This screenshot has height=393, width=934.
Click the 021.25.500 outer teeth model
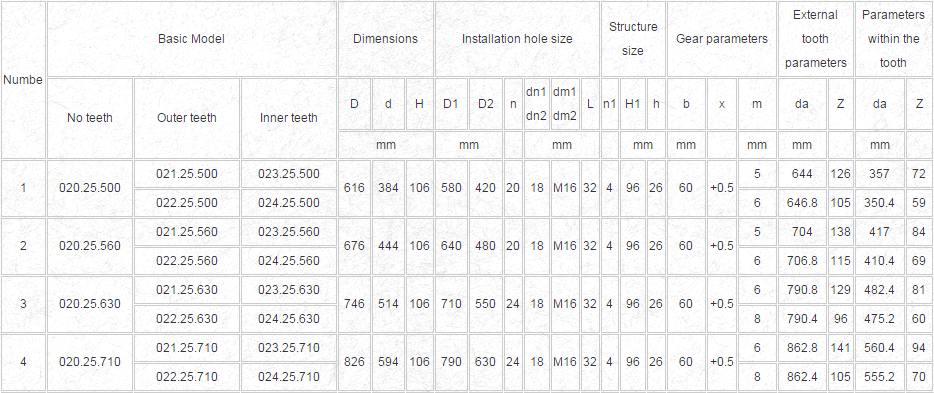point(187,174)
